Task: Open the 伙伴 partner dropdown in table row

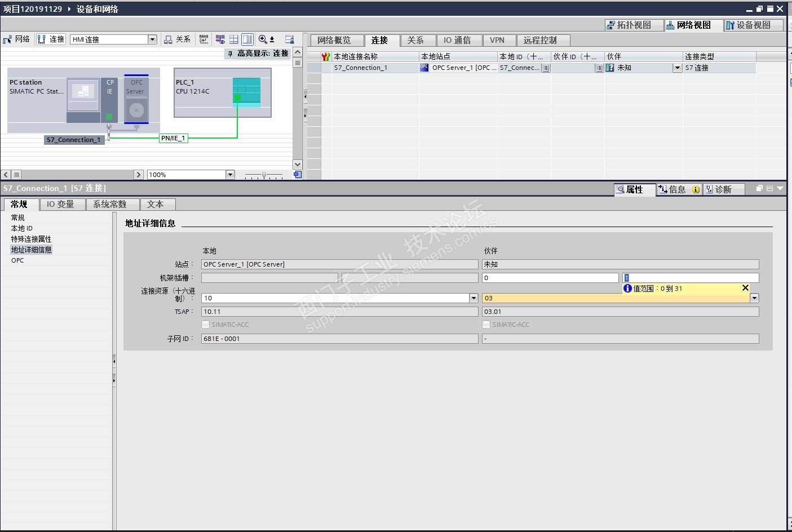Action: pos(678,68)
